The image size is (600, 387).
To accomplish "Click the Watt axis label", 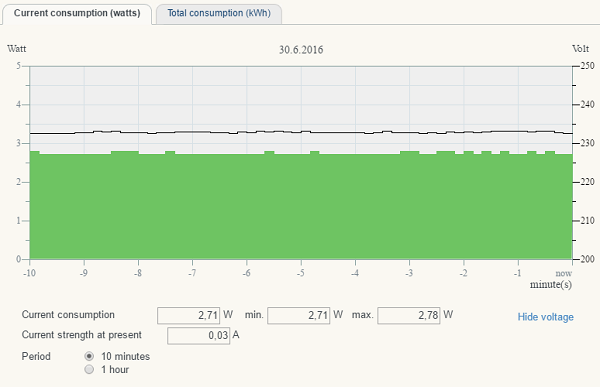I will coord(16,49).
